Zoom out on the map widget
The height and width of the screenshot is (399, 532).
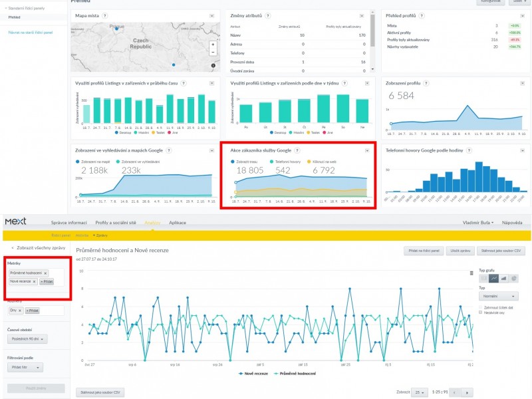click(x=212, y=51)
